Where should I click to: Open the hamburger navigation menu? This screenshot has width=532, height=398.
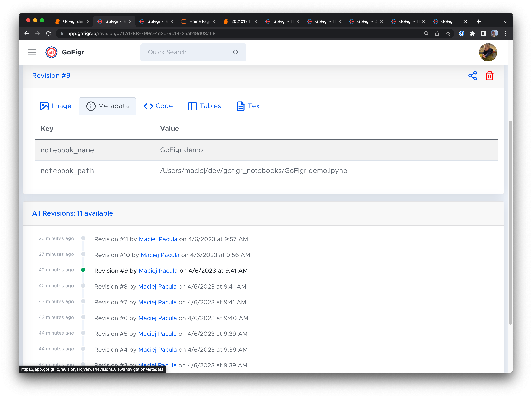[32, 52]
